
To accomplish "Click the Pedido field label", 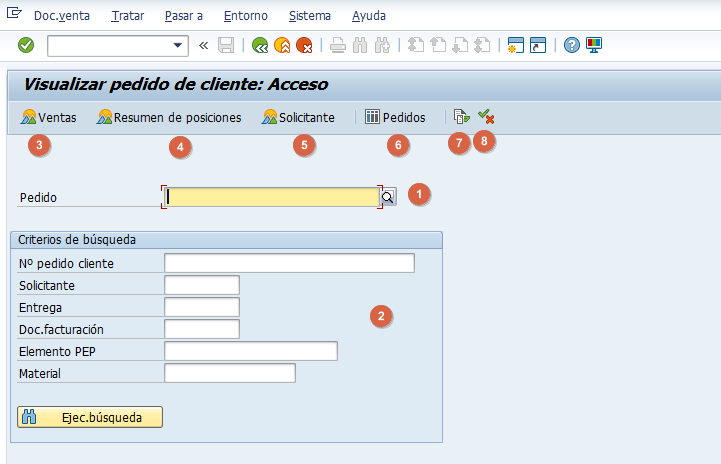I will 38,198.
